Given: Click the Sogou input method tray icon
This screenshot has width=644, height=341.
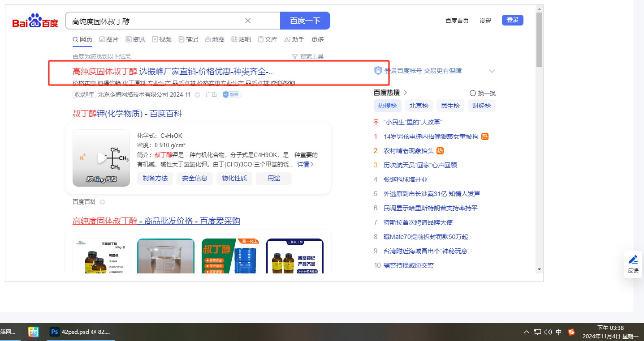Looking at the screenshot, I should click(x=571, y=332).
